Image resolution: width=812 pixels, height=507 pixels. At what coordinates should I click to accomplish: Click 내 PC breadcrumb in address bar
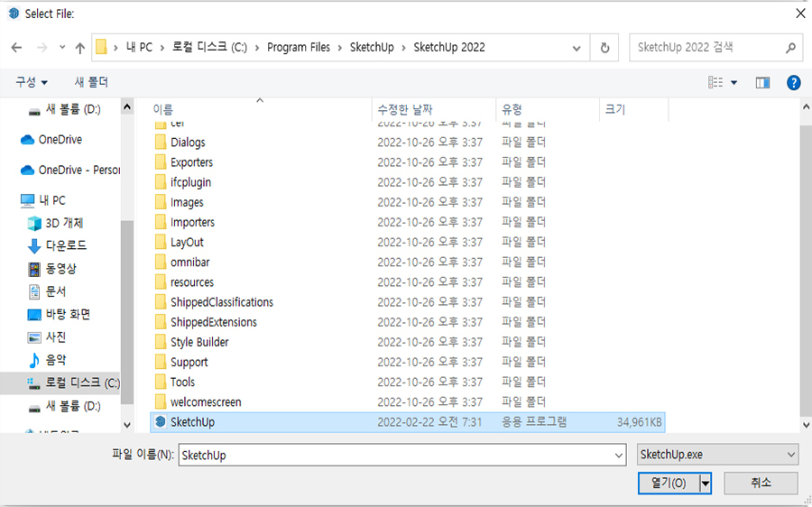coord(139,48)
